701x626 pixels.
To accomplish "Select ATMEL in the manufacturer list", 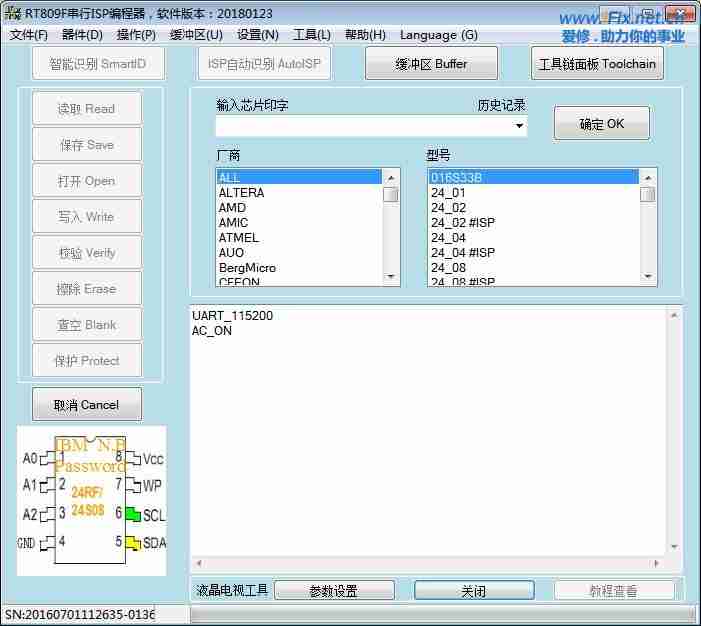I will pyautogui.click(x=239, y=238).
